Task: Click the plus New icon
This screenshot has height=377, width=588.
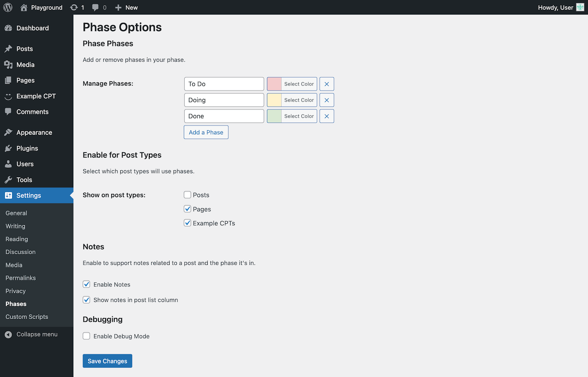Action: [x=118, y=7]
